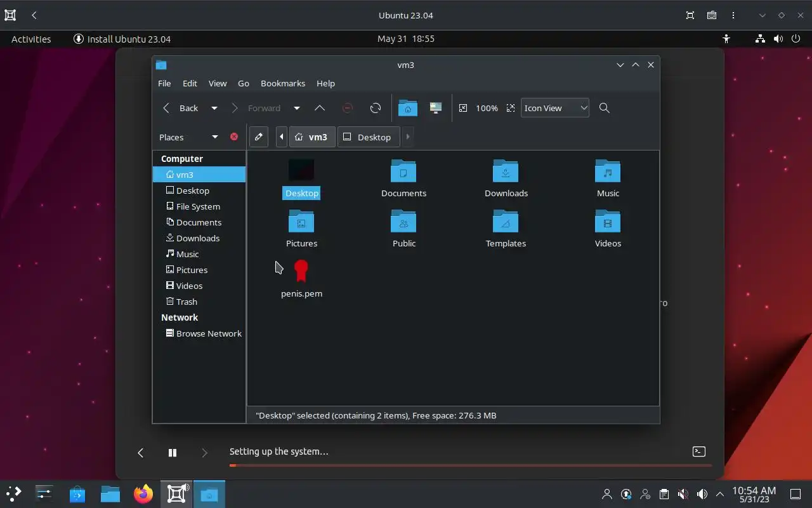This screenshot has height=508, width=812.
Task: Select Desktop in the Places sidebar
Action: (x=199, y=190)
